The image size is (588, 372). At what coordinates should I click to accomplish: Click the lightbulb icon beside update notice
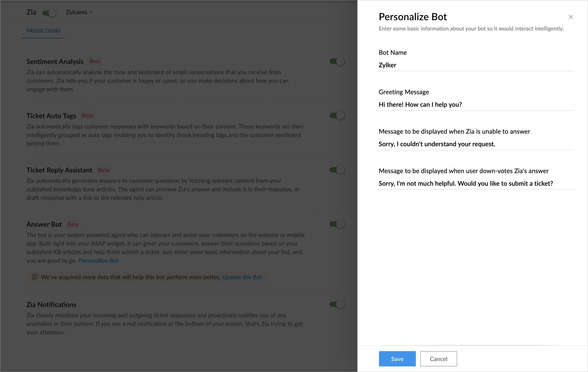point(35,277)
